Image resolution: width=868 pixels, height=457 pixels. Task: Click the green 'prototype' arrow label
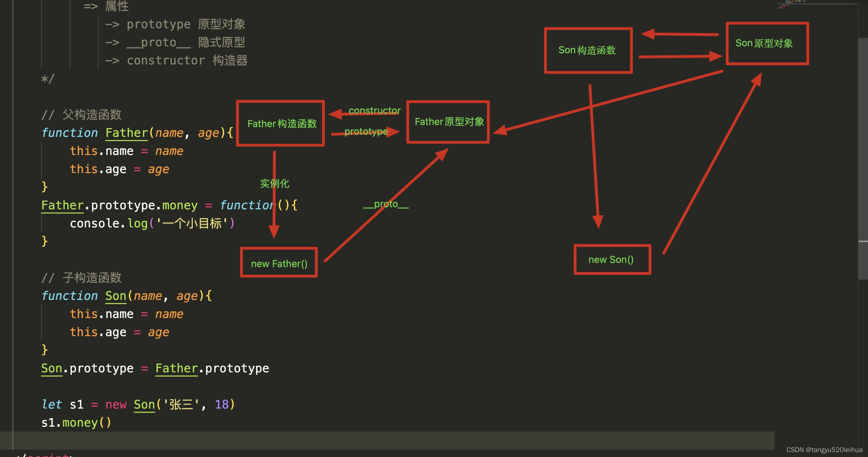pyautogui.click(x=366, y=131)
